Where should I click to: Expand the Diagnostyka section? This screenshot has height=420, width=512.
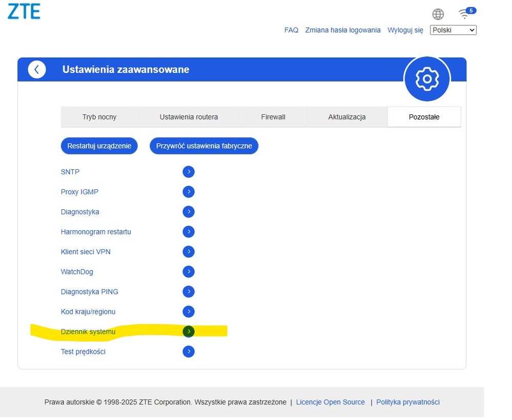189,211
